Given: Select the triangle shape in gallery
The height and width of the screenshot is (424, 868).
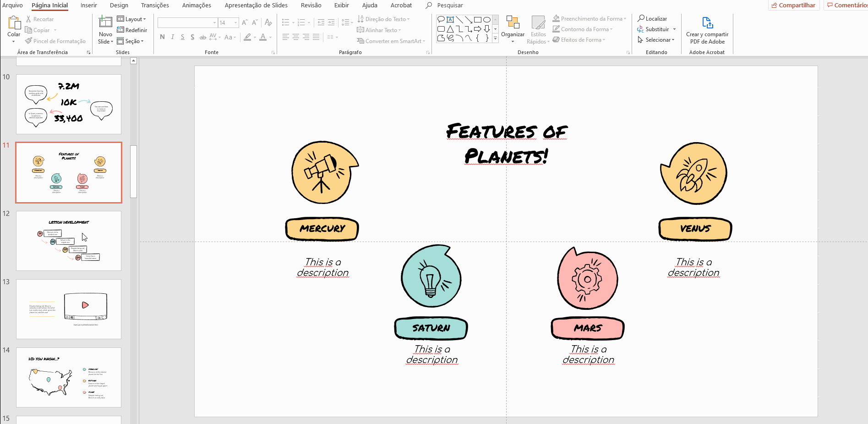Looking at the screenshot, I should pos(450,29).
